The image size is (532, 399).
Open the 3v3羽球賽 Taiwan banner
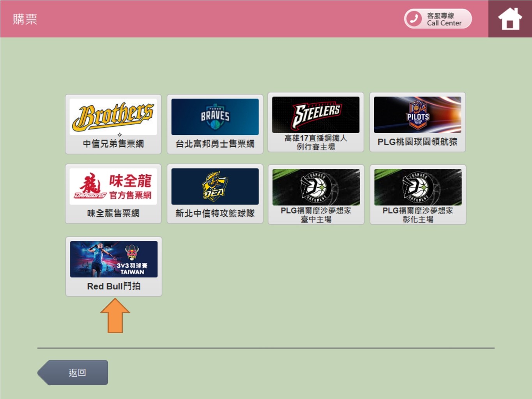pyautogui.click(x=114, y=259)
